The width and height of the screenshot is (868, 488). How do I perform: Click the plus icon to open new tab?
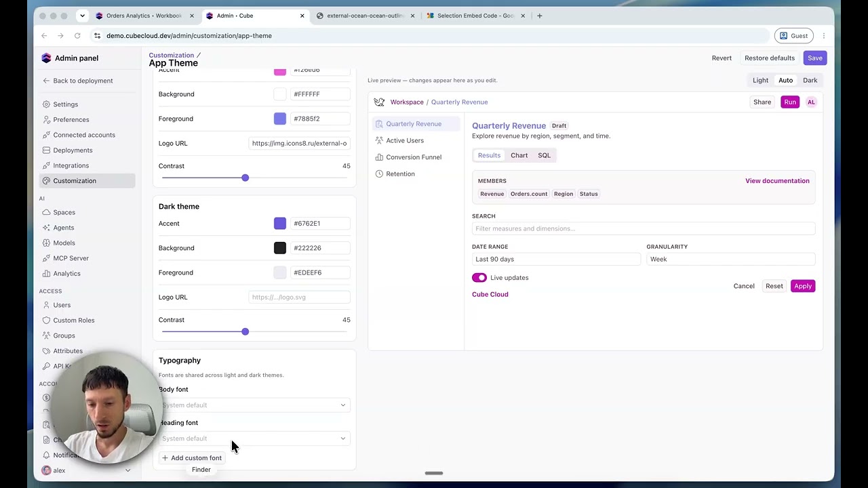540,16
